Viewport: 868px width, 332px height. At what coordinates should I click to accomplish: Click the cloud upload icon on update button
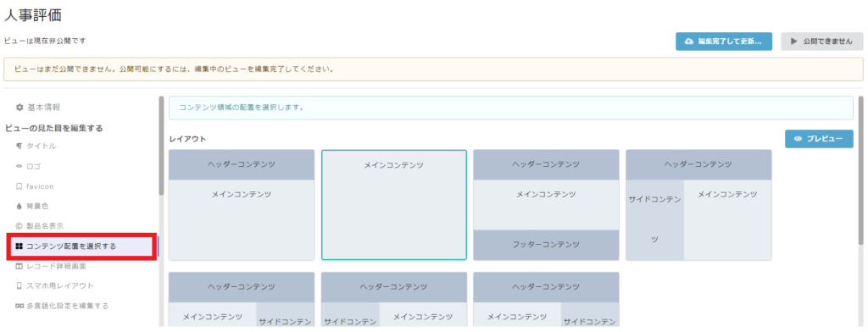(x=688, y=41)
